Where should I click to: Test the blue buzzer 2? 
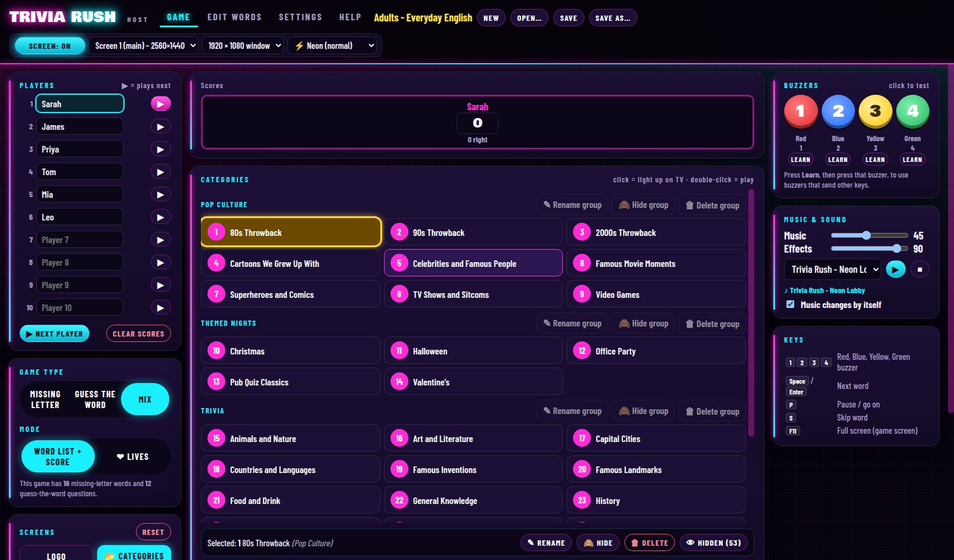[838, 111]
